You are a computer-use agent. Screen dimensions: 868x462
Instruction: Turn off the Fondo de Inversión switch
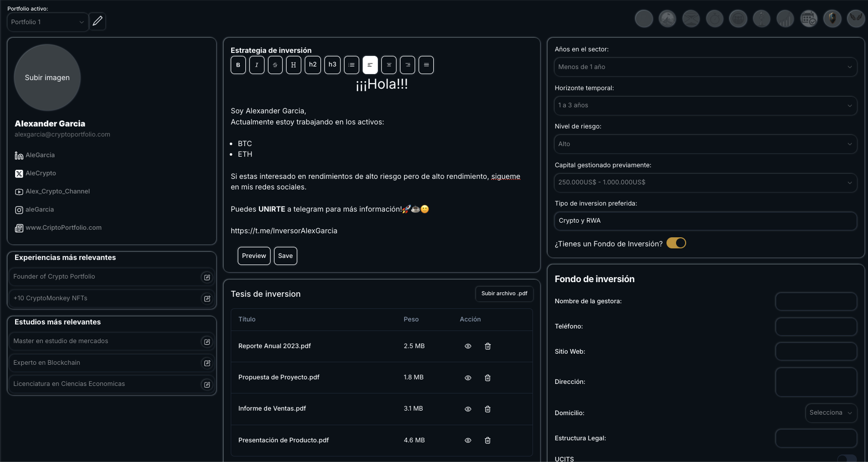(676, 243)
